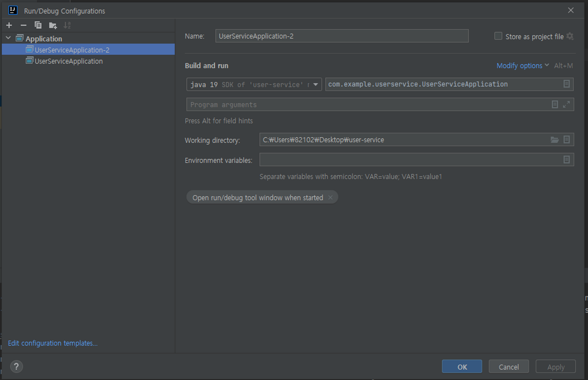The height and width of the screenshot is (380, 588).
Task: Click inside the Name input field
Action: point(341,36)
